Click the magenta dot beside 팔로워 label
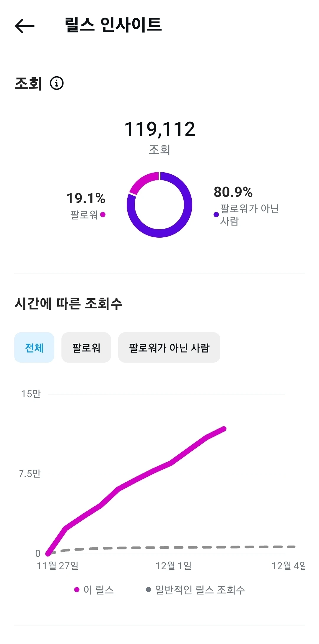The height and width of the screenshot is (644, 319). pos(103,215)
